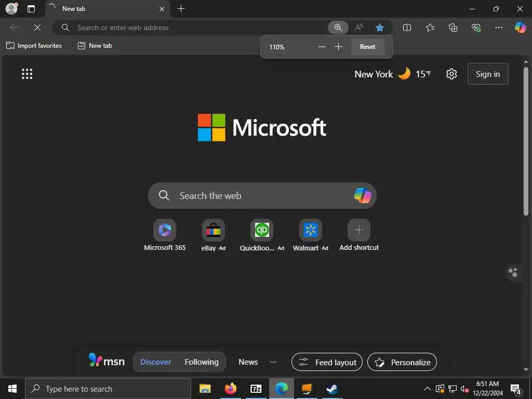Switch to the Following tab
Image resolution: width=532 pixels, height=399 pixels.
(x=202, y=362)
